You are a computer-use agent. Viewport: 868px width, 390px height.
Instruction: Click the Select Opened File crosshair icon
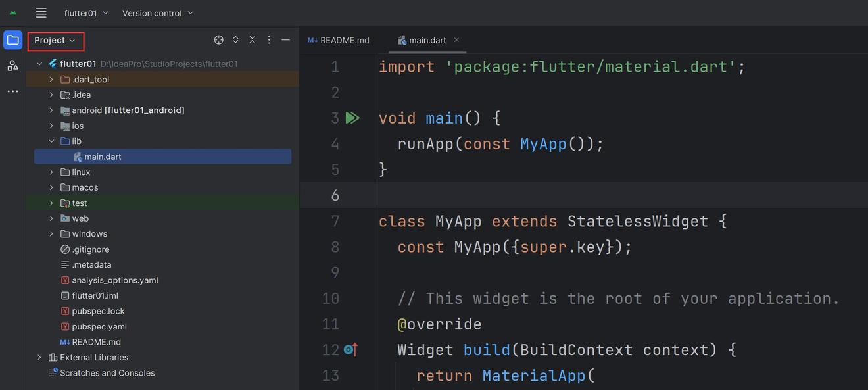(x=219, y=40)
